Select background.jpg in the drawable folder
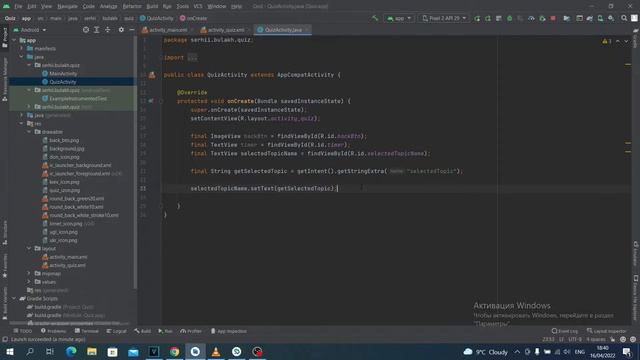The height and width of the screenshot is (360, 640). [67, 149]
